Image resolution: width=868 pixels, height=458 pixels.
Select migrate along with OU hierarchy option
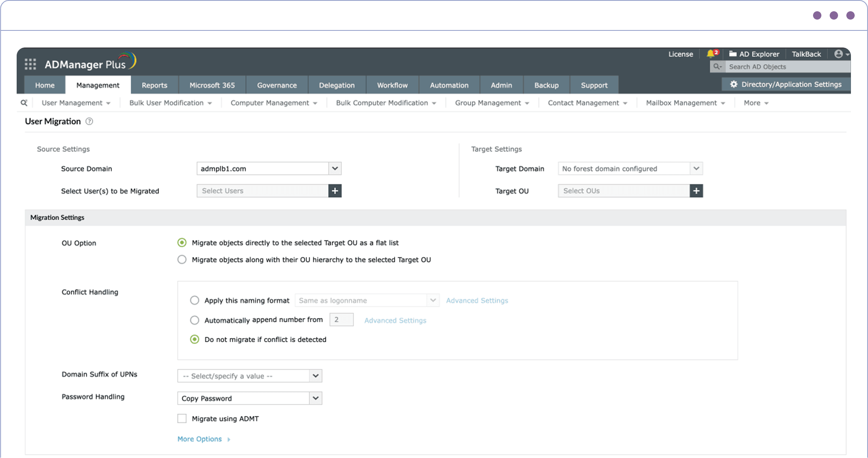[182, 260]
